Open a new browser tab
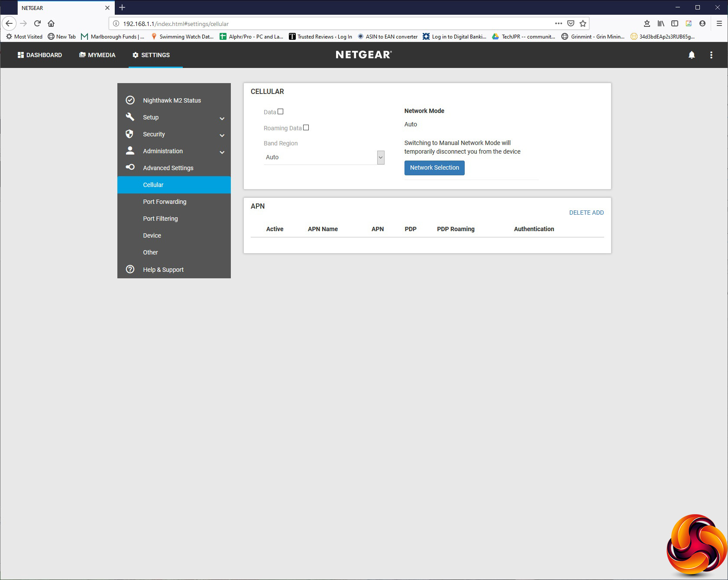Viewport: 728px width, 580px height. click(122, 7)
